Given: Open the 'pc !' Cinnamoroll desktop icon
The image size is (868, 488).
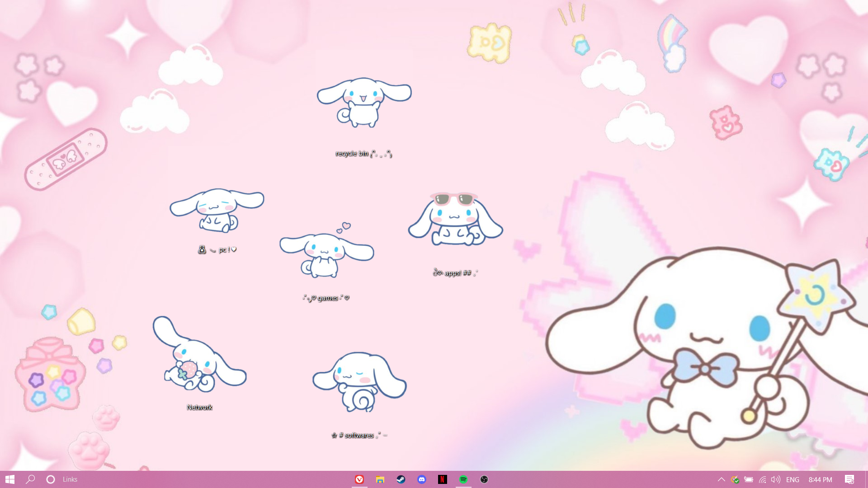Looking at the screenshot, I should point(217,211).
